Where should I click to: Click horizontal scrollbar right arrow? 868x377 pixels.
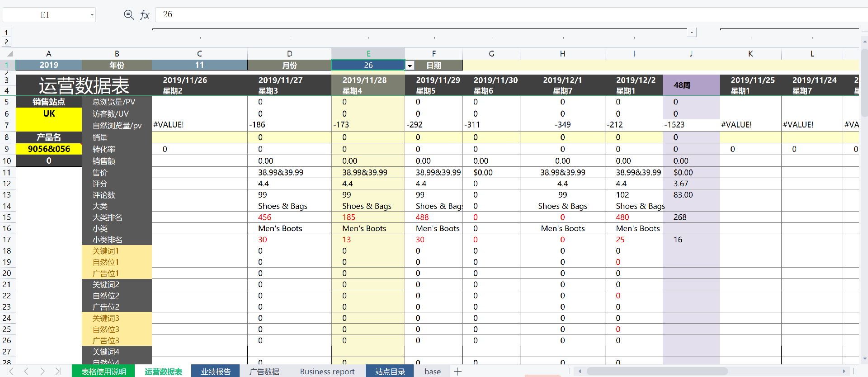coord(844,371)
